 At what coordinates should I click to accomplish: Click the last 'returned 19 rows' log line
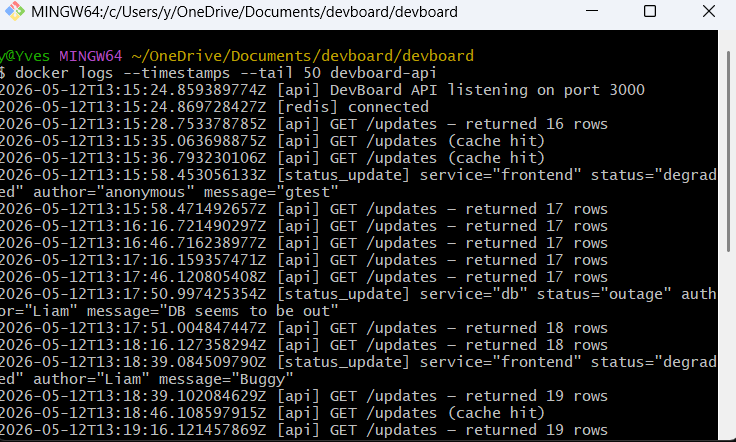point(304,430)
